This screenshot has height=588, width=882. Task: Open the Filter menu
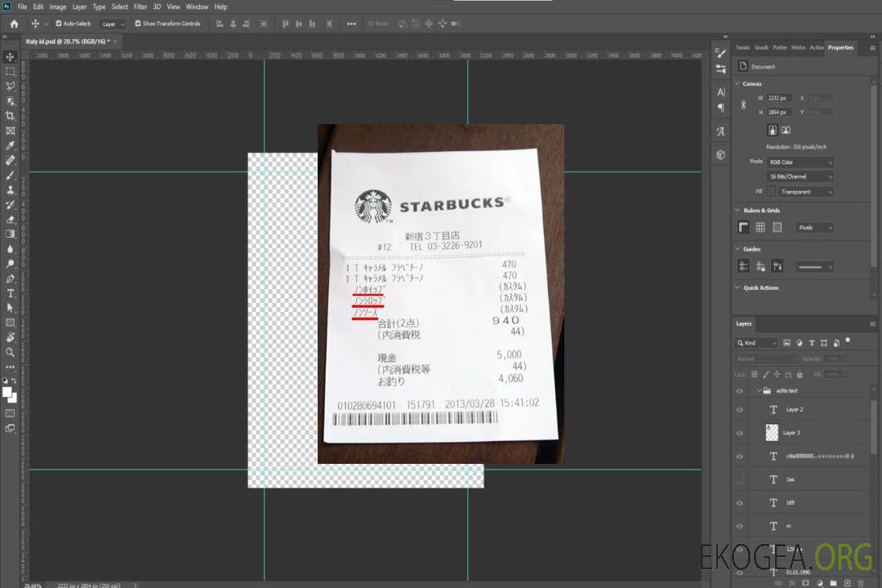point(140,7)
